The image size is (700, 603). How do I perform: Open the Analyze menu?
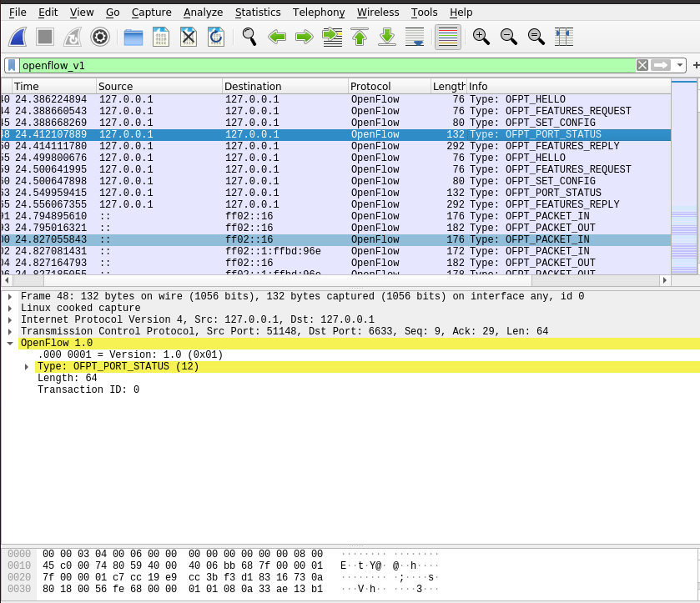203,13
